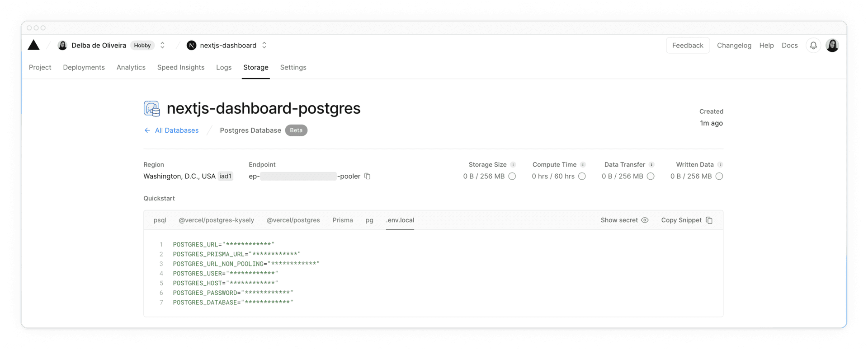Switch to the Deployments tab
The width and height of the screenshot is (868, 349).
(84, 67)
